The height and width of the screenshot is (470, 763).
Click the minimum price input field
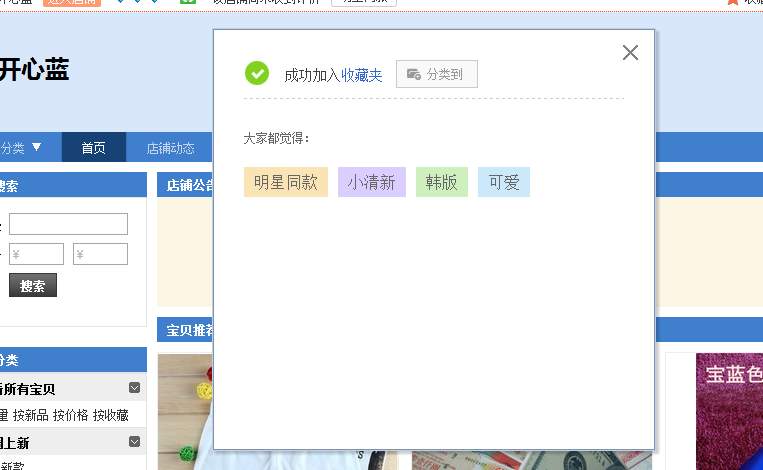point(36,254)
